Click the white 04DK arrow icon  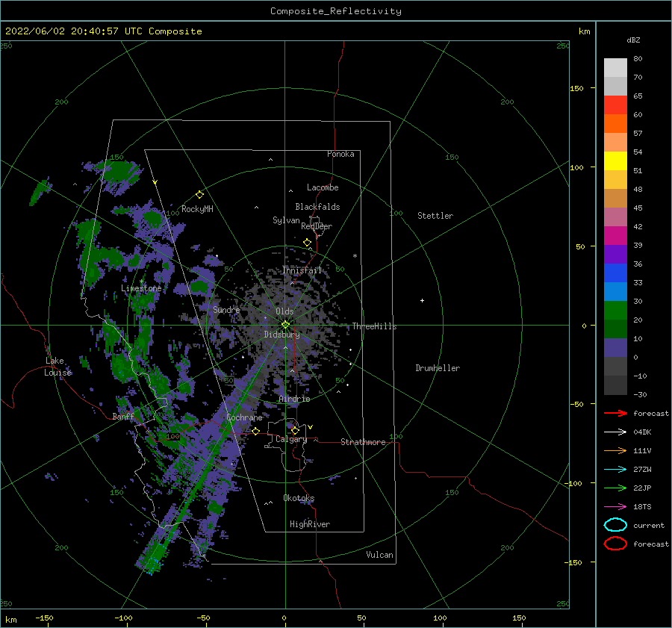615,432
